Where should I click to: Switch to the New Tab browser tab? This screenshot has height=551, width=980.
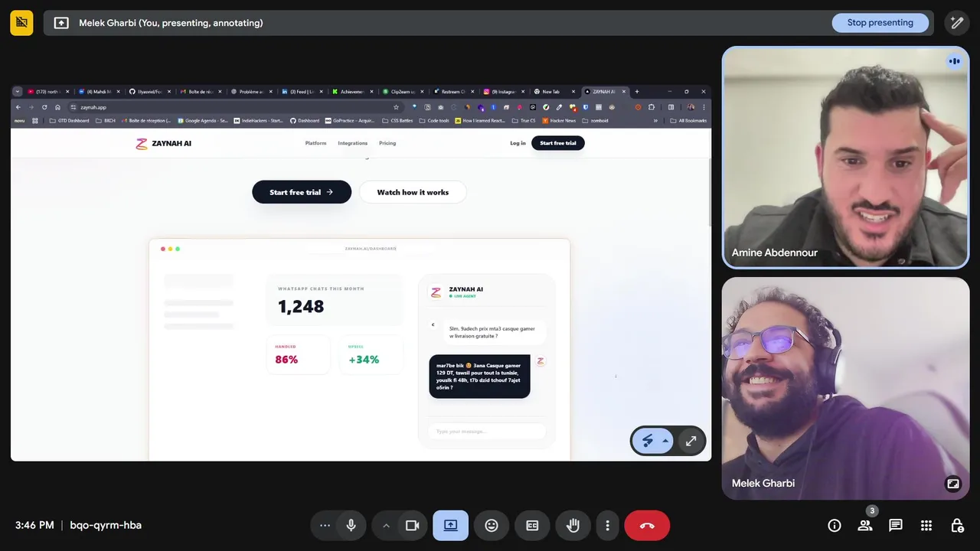(554, 92)
